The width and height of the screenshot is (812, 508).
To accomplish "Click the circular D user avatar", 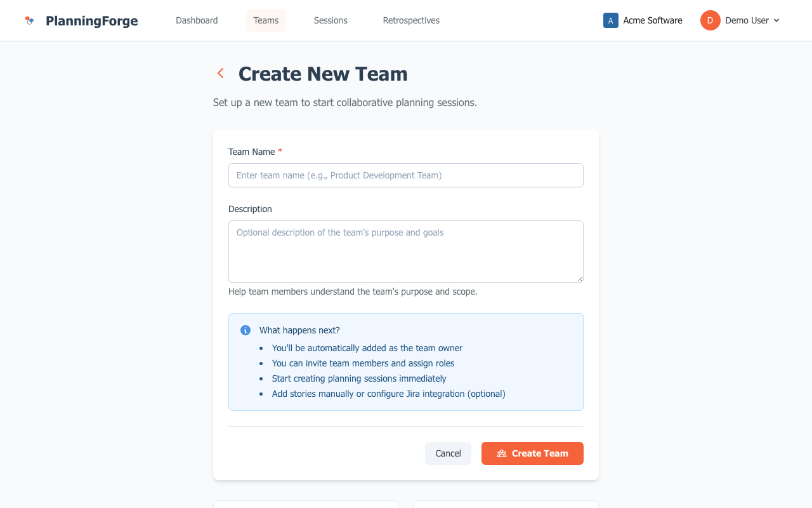I will pyautogui.click(x=709, y=20).
